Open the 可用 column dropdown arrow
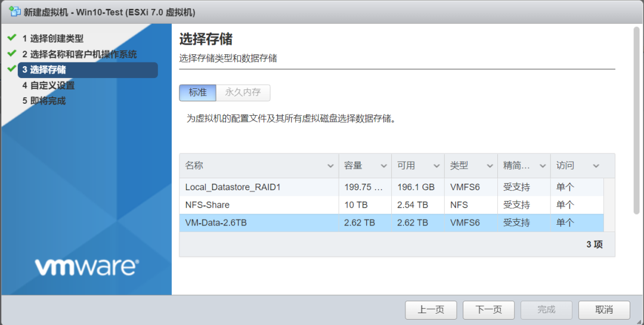This screenshot has height=325, width=644. tap(436, 166)
